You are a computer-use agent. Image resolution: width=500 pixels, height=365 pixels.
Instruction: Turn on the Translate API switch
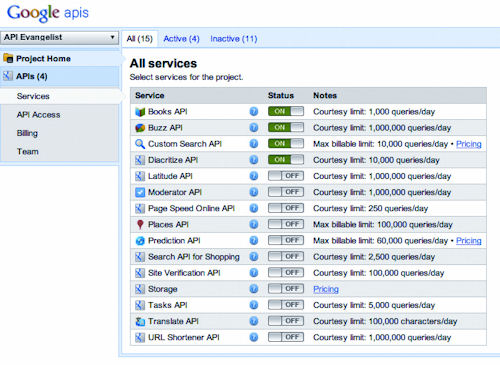pyautogui.click(x=286, y=321)
